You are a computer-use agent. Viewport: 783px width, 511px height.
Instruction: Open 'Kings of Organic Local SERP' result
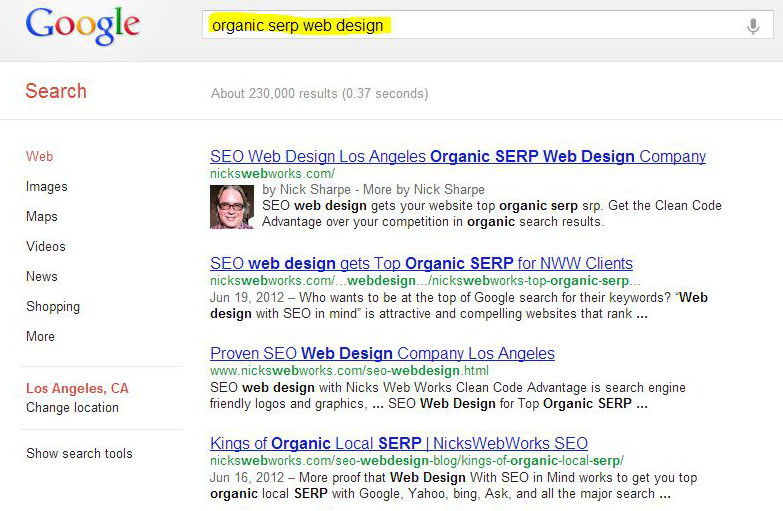[399, 443]
